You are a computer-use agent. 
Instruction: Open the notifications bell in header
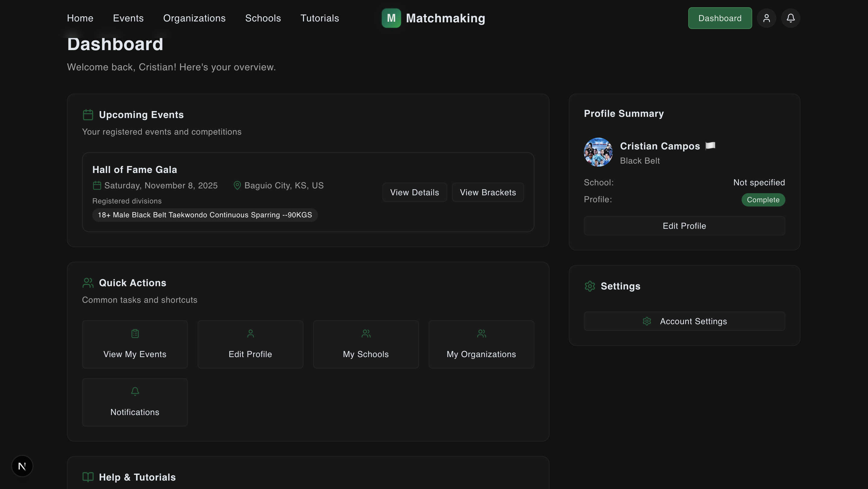tap(790, 18)
